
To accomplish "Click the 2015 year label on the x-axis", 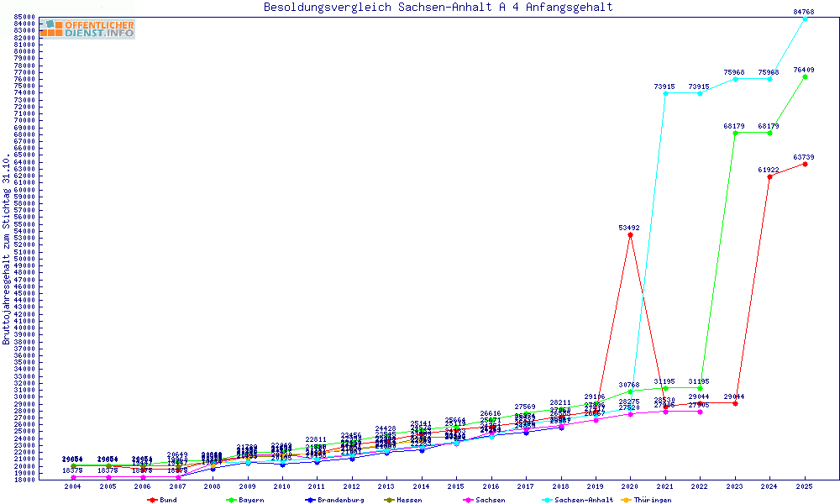I will (x=456, y=486).
